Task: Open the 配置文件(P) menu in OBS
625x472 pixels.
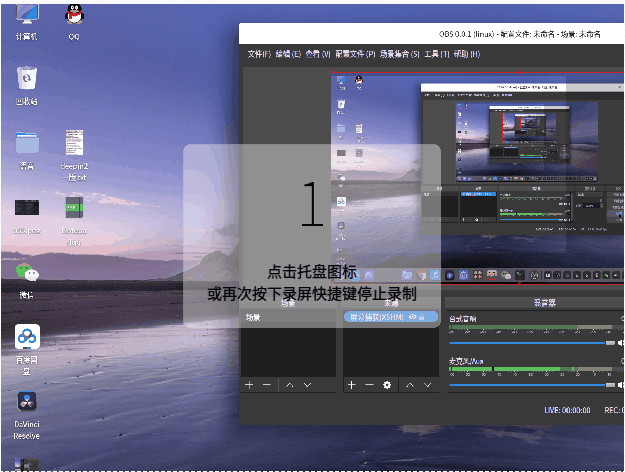Action: [355, 54]
